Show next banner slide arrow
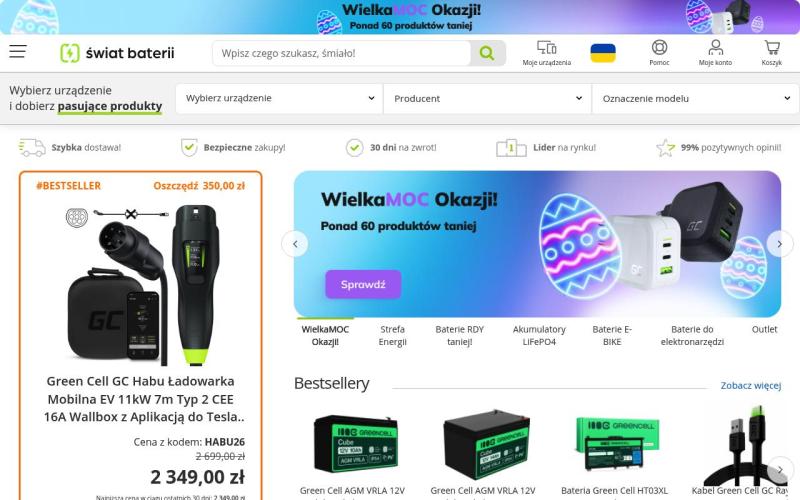The image size is (800, 500). click(780, 244)
